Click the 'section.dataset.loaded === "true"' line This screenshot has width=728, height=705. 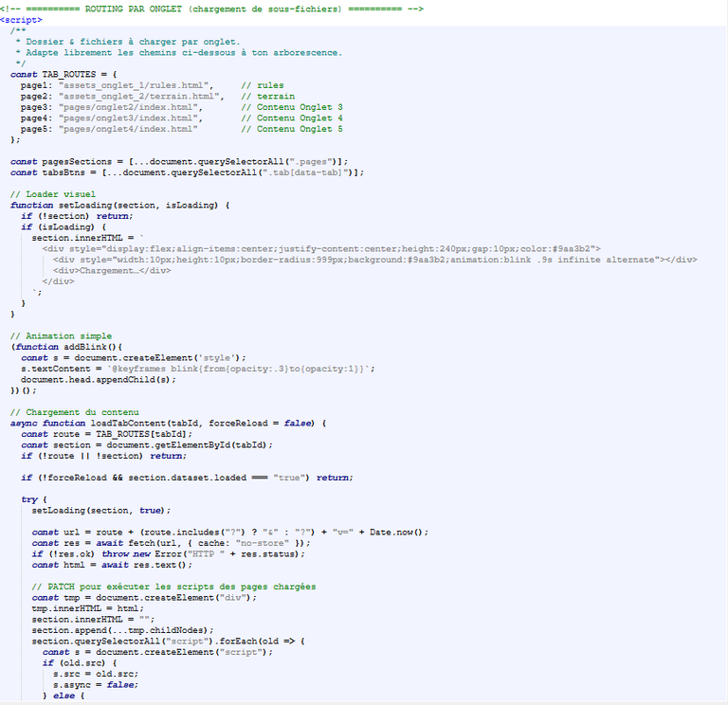(x=187, y=478)
